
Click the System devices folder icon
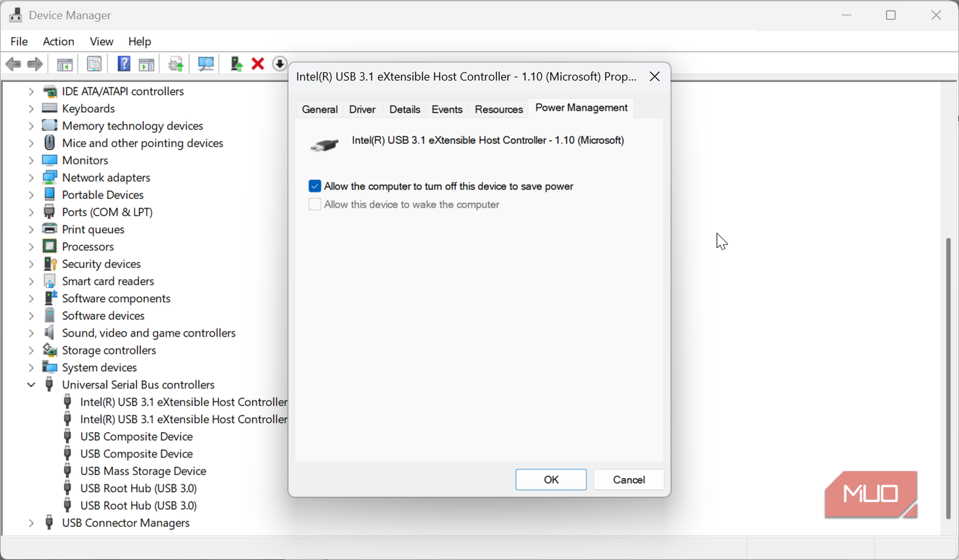coord(49,367)
